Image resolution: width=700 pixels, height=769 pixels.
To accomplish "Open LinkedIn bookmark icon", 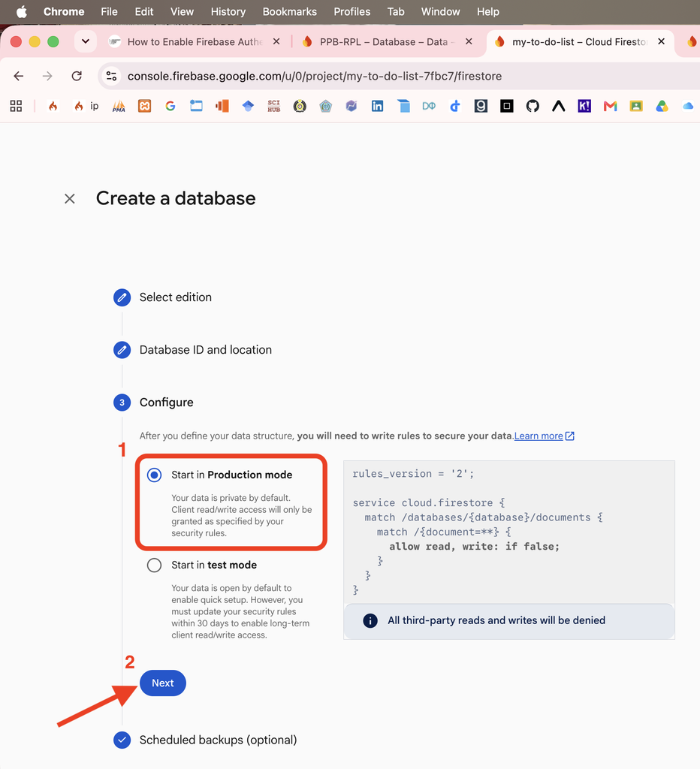I will (x=377, y=106).
